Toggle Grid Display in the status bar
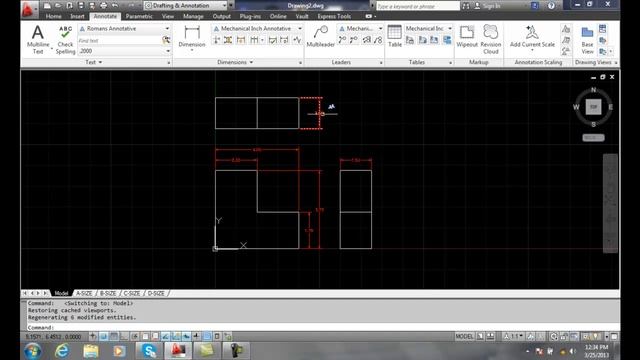Image resolution: width=640 pixels, height=360 pixels. [x=114, y=336]
